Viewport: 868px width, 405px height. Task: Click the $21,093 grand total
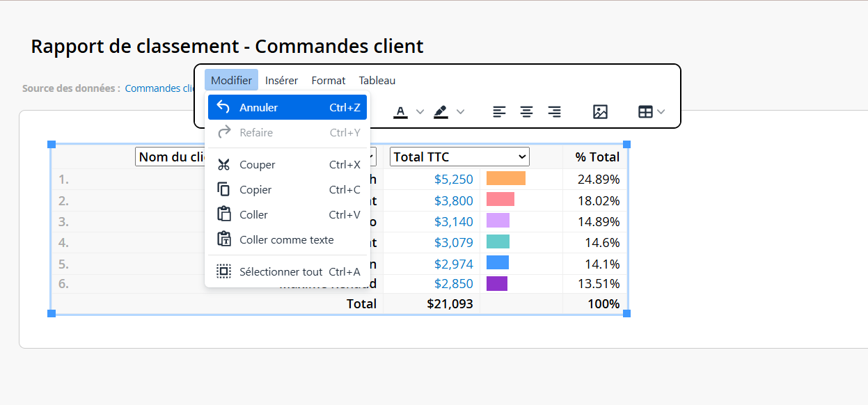(450, 303)
